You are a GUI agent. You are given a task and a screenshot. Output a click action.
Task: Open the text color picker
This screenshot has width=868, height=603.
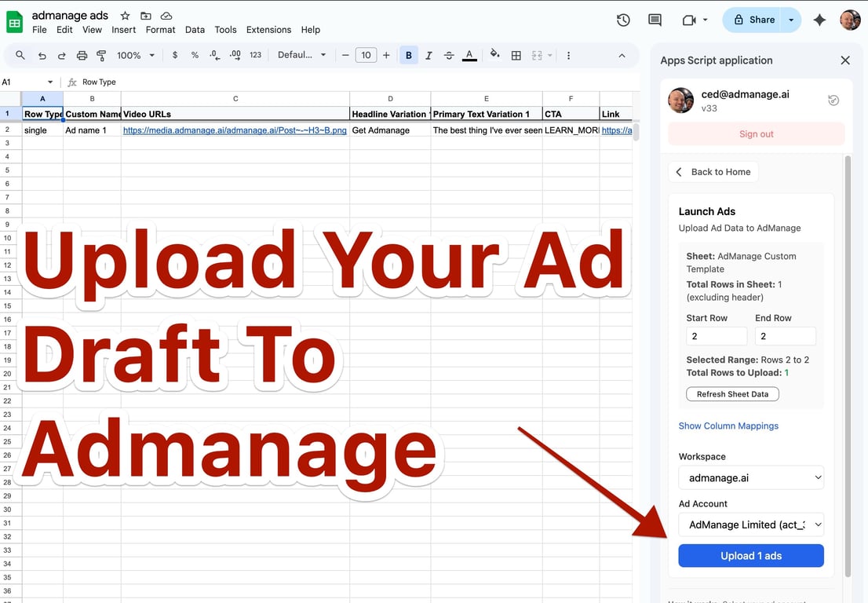[469, 56]
